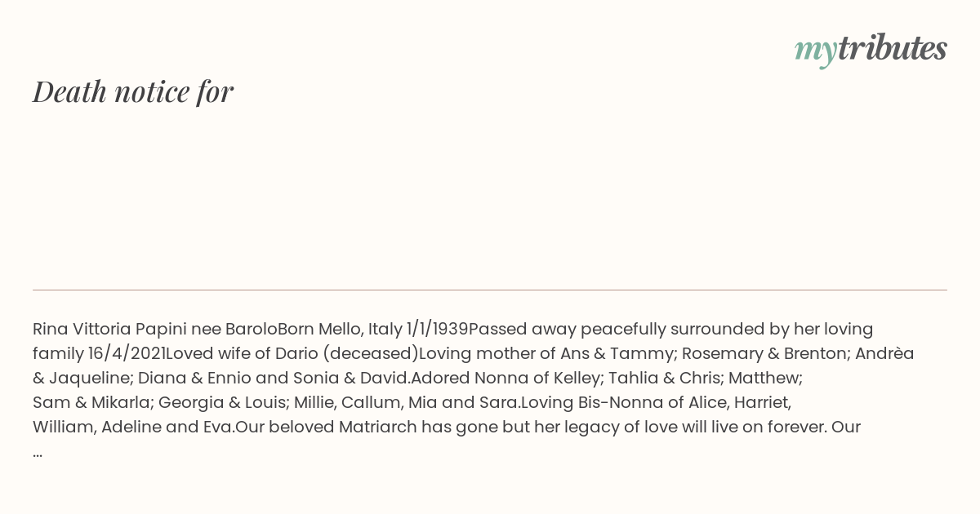980x514 pixels.
Task: Click the names "Sam & Mikarla"
Action: pos(91,402)
